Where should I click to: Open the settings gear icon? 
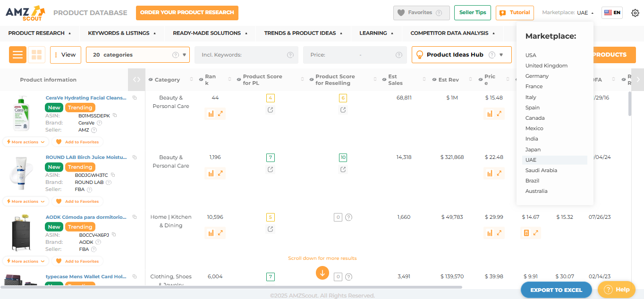(x=635, y=13)
